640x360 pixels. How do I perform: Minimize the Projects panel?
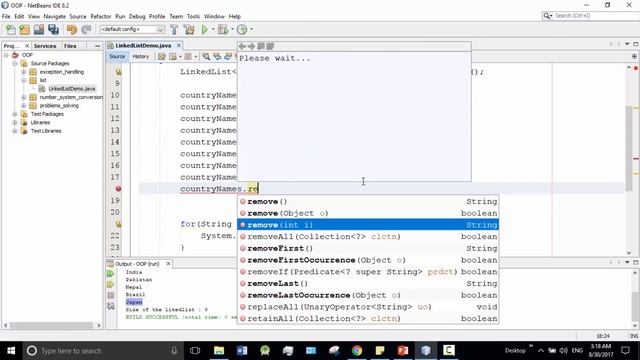click(97, 46)
